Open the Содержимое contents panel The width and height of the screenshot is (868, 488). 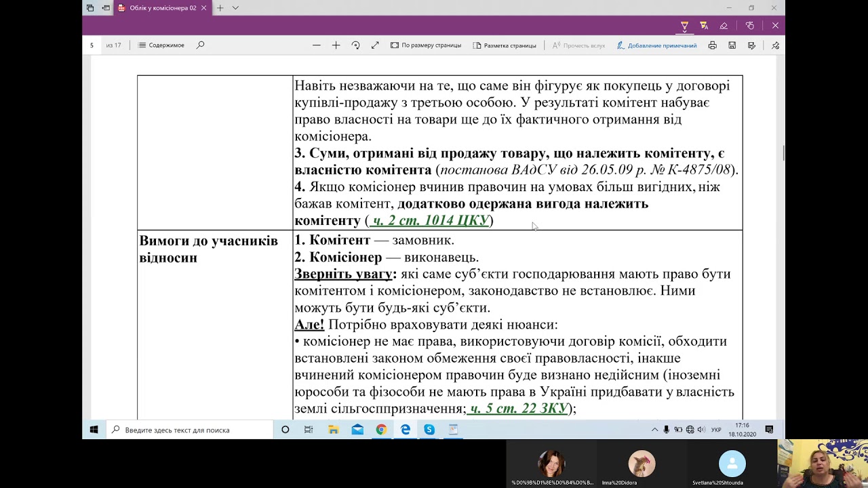[x=161, y=45]
